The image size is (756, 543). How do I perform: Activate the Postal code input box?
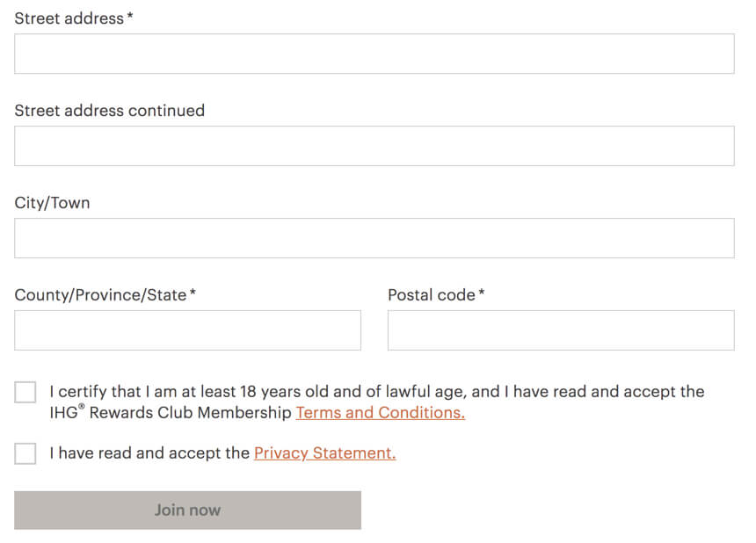point(561,330)
